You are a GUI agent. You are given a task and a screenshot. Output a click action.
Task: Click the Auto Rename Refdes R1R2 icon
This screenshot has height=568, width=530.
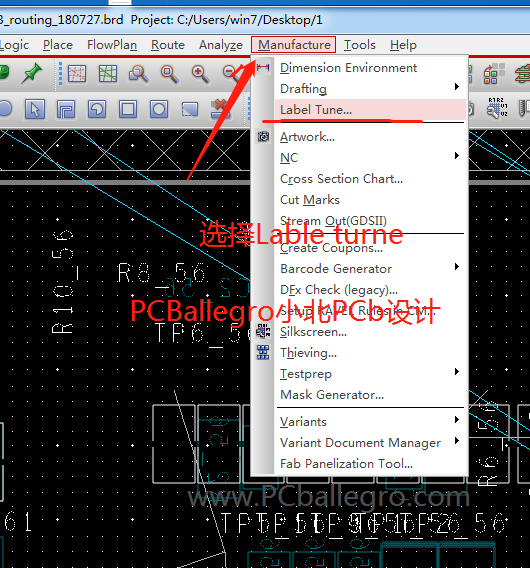497,108
